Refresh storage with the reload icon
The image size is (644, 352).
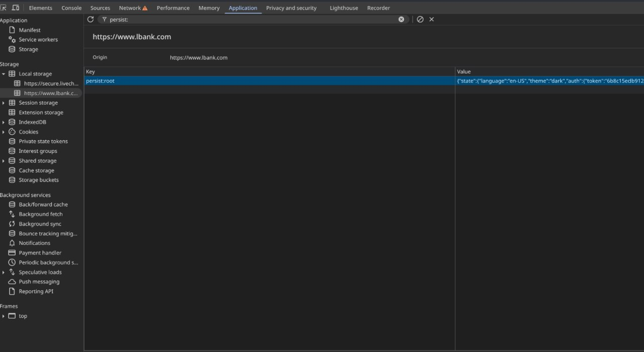point(91,19)
